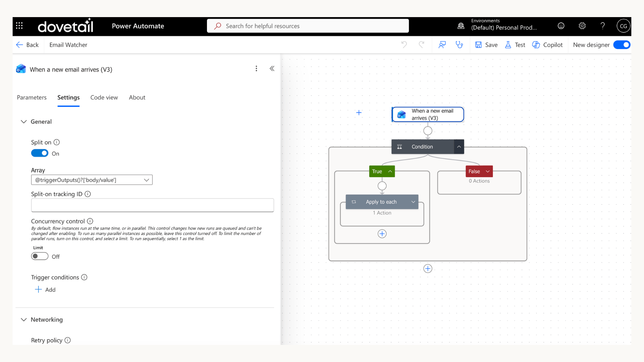
Task: Open the app launcher waffle grid
Action: 19,26
